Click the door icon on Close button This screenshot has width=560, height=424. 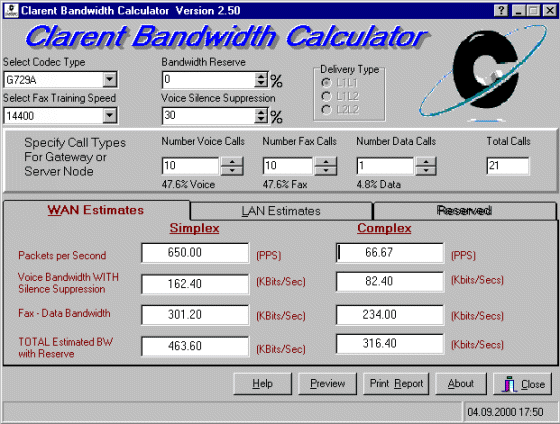(x=510, y=385)
